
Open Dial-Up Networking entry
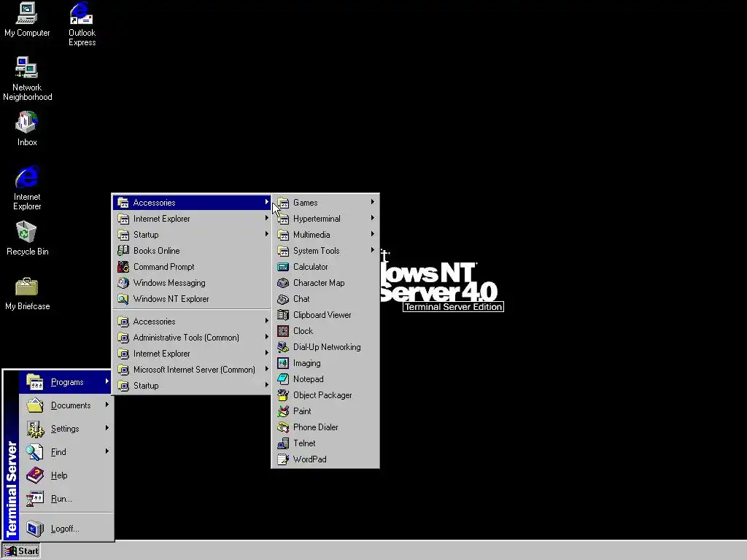pos(325,347)
